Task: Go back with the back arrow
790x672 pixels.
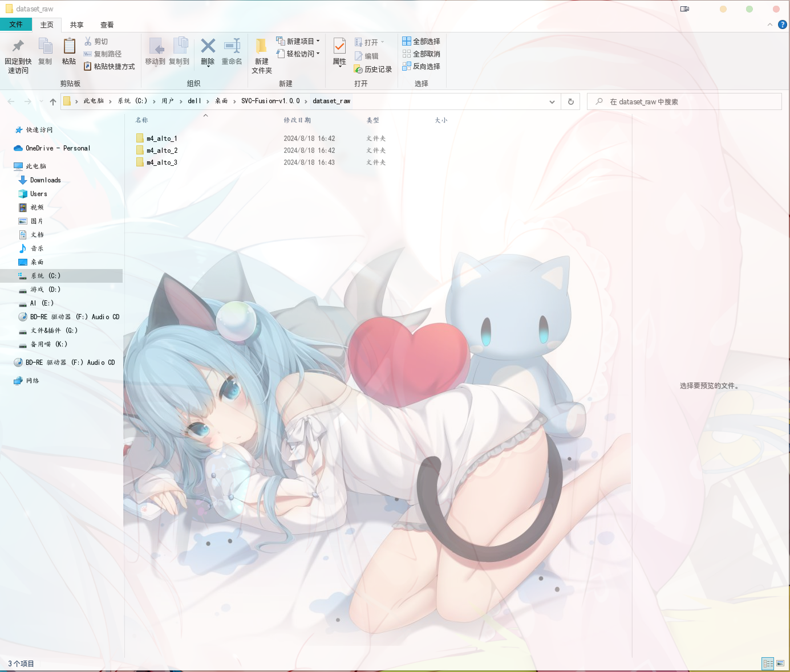Action: pyautogui.click(x=11, y=101)
